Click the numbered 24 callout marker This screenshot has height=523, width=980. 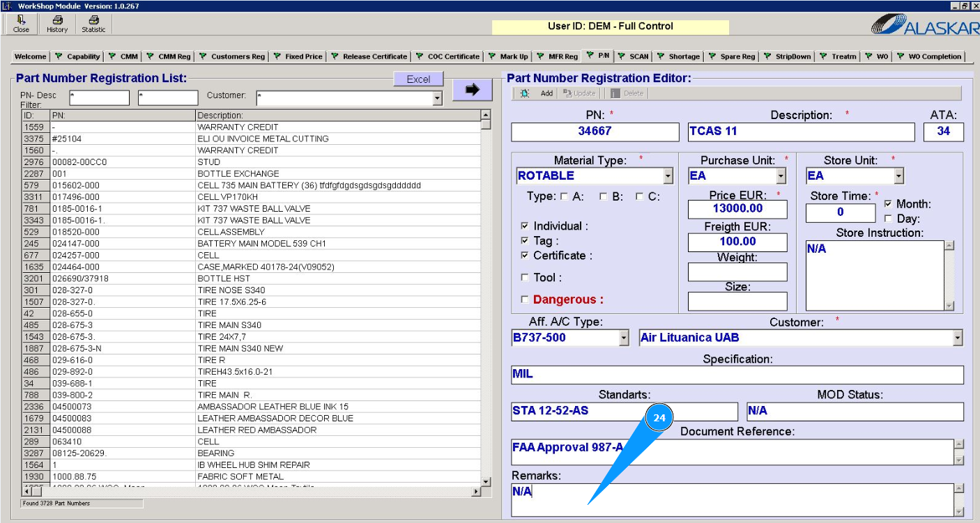659,418
